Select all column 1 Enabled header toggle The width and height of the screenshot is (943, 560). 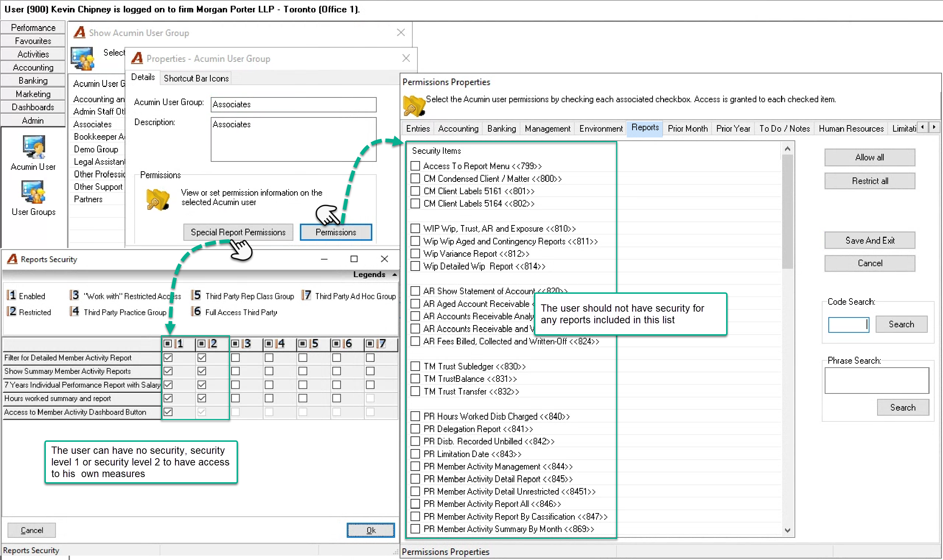coord(168,343)
